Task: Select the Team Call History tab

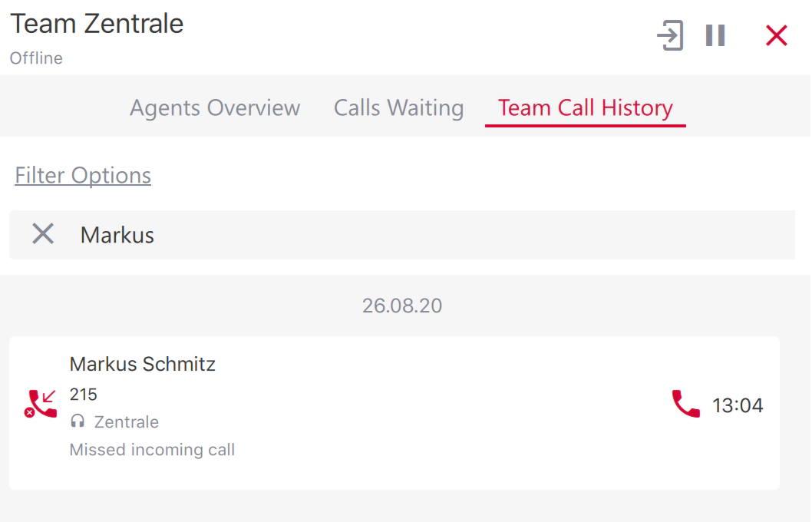Action: point(585,107)
